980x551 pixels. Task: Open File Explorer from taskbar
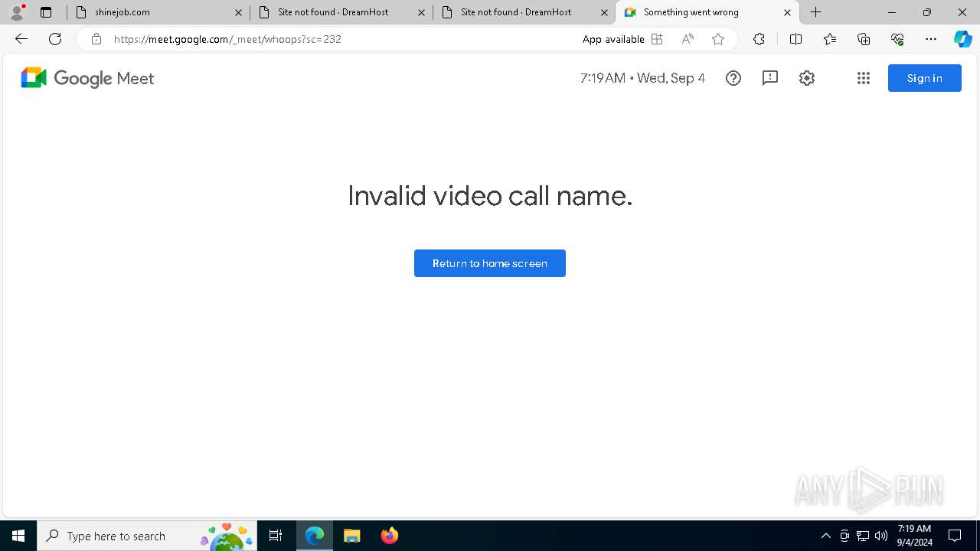click(x=351, y=536)
